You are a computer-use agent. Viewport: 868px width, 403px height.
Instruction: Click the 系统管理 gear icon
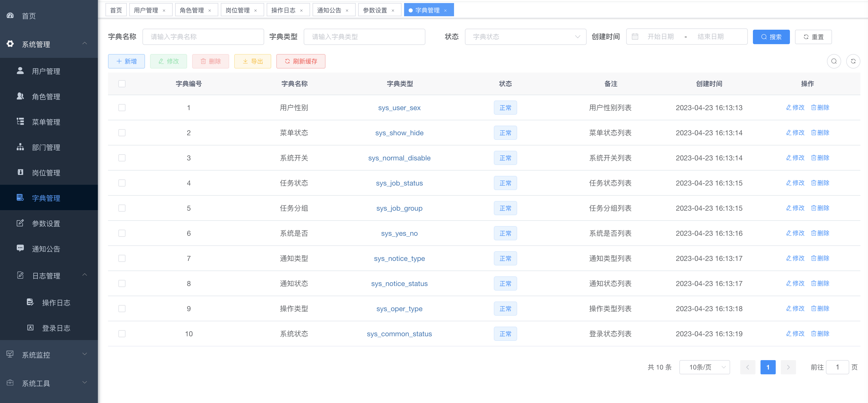point(10,44)
